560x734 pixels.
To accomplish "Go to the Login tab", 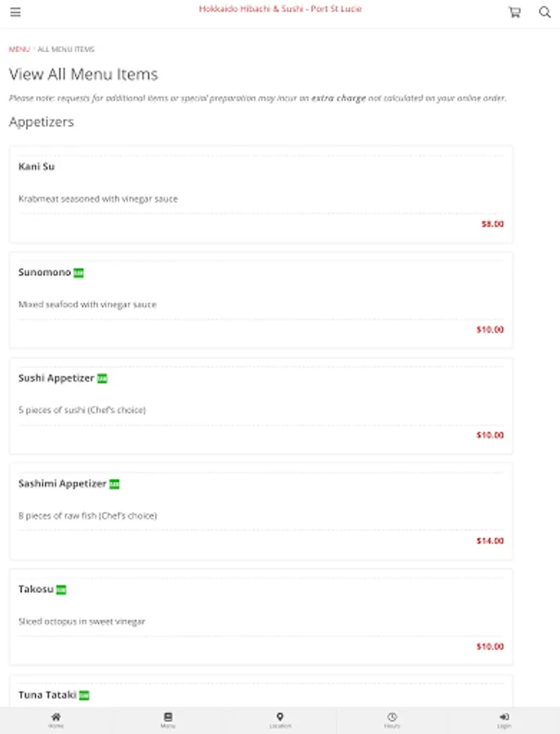I will 504,720.
